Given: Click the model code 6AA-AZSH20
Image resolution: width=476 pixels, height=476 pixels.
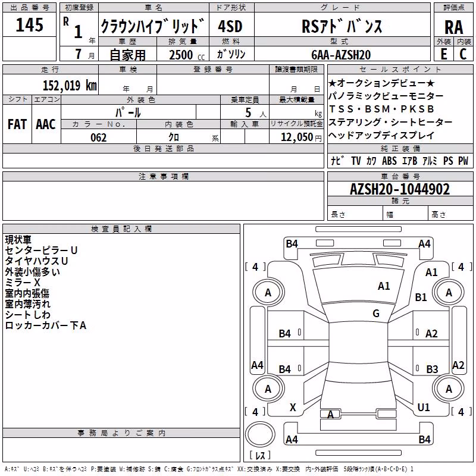Looking at the screenshot, I should coord(341,55).
